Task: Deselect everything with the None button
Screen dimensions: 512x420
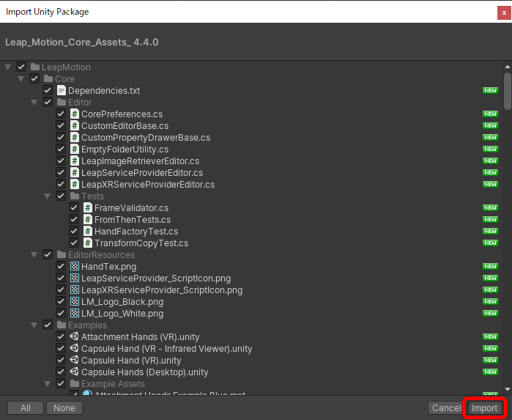Action: [x=64, y=408]
